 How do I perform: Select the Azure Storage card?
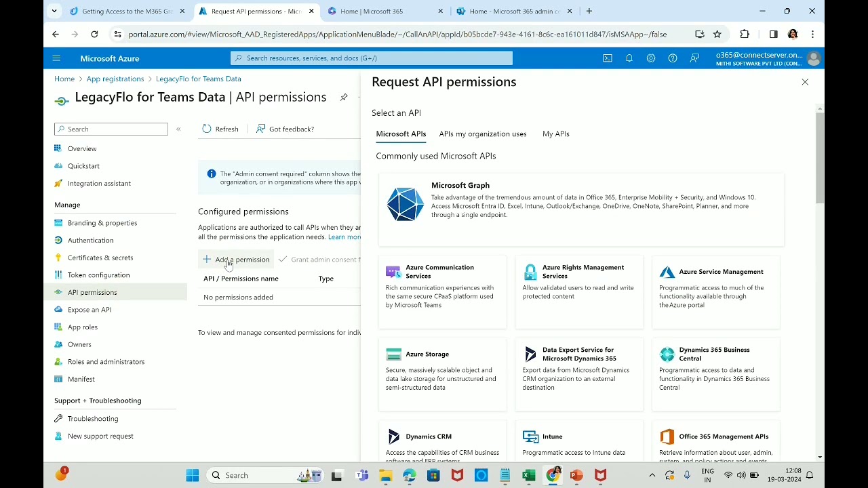(442, 375)
